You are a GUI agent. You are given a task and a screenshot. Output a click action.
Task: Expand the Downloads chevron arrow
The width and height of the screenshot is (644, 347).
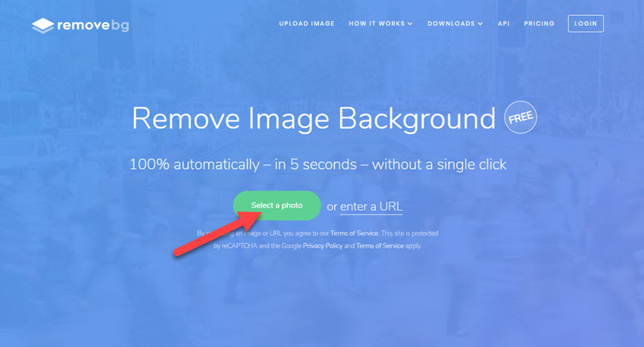tap(480, 23)
